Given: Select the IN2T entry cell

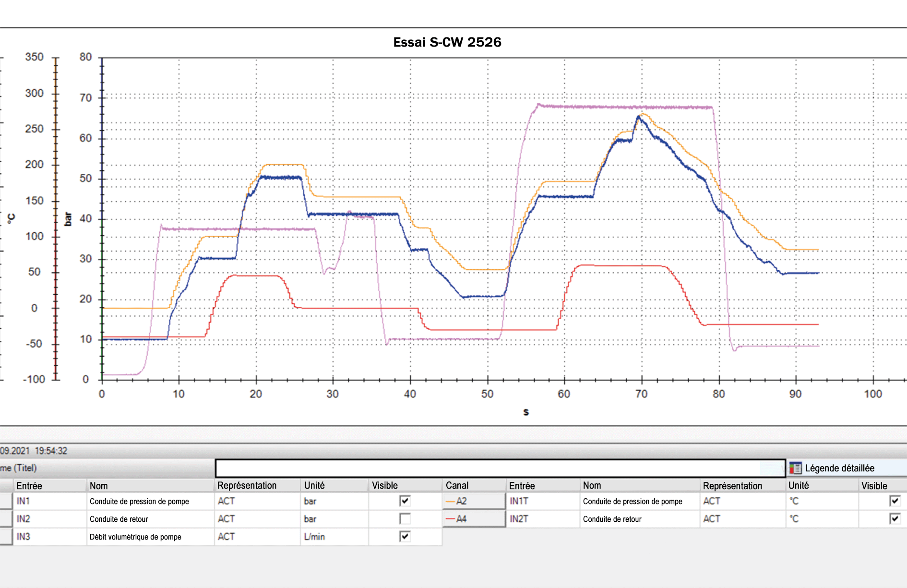Looking at the screenshot, I should 543,519.
